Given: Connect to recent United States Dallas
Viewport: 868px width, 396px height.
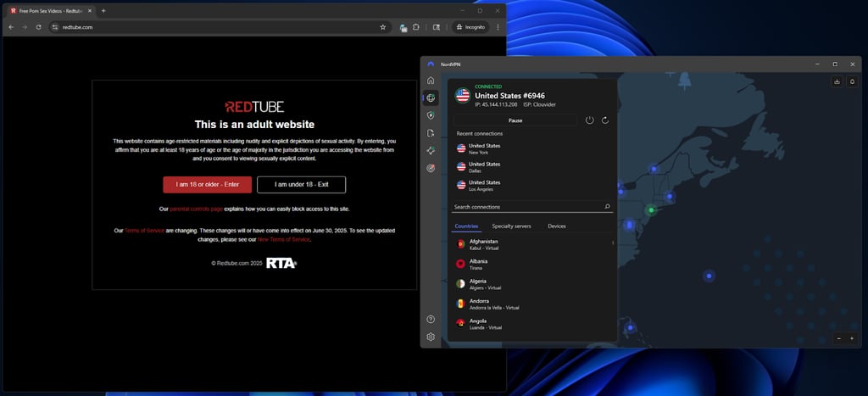Looking at the screenshot, I should tap(531, 167).
